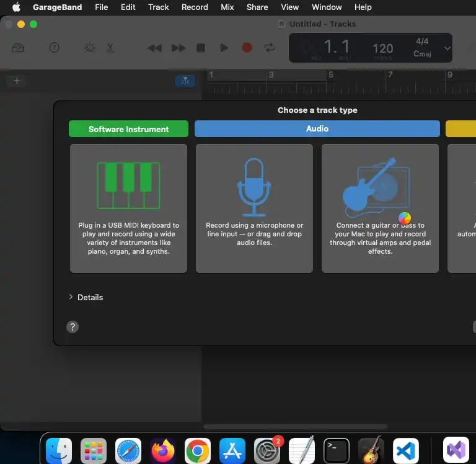Open Visual Studio Code from the Dock
The image size is (476, 464).
pos(406,451)
